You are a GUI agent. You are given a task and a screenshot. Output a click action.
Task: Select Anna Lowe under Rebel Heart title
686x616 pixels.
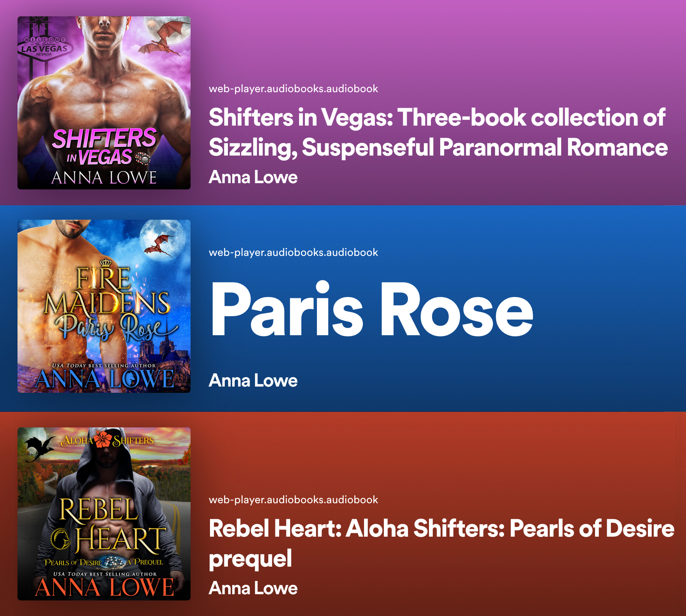click(x=253, y=588)
